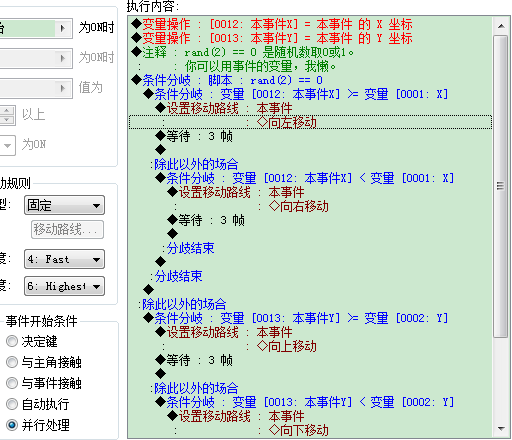The image size is (512, 440).
Task: Select the ◇向上移动 move command line
Action: (x=310, y=346)
